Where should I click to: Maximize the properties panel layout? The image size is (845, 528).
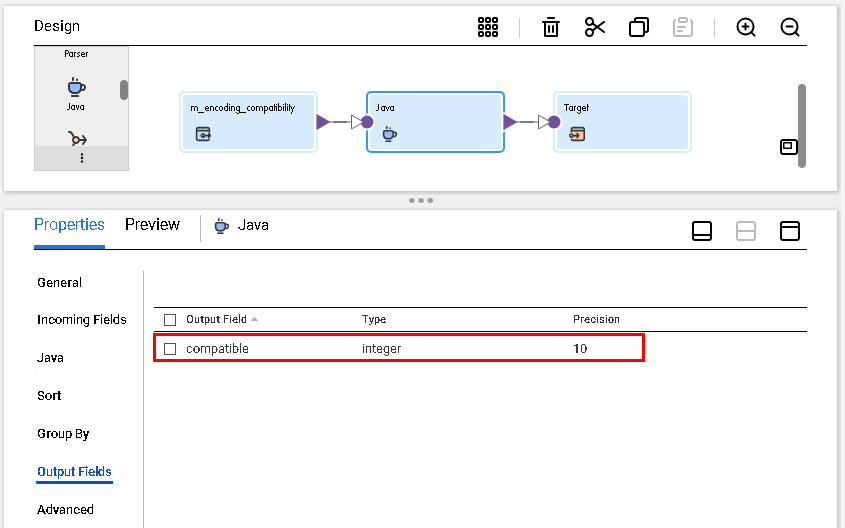[789, 231]
